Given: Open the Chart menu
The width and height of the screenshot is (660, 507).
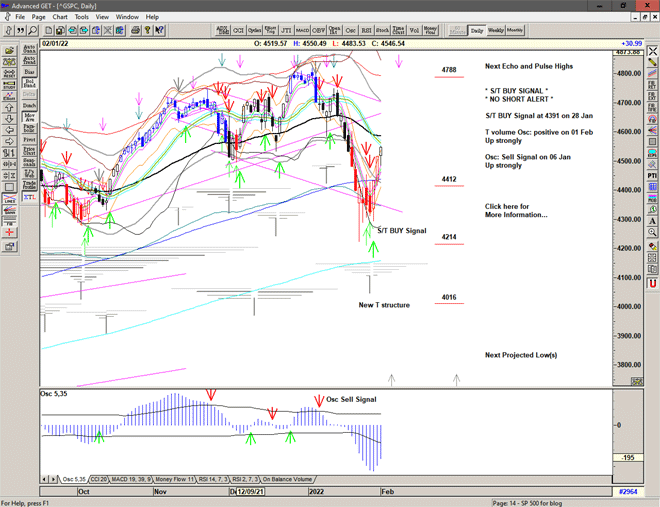Looking at the screenshot, I should tap(60, 17).
